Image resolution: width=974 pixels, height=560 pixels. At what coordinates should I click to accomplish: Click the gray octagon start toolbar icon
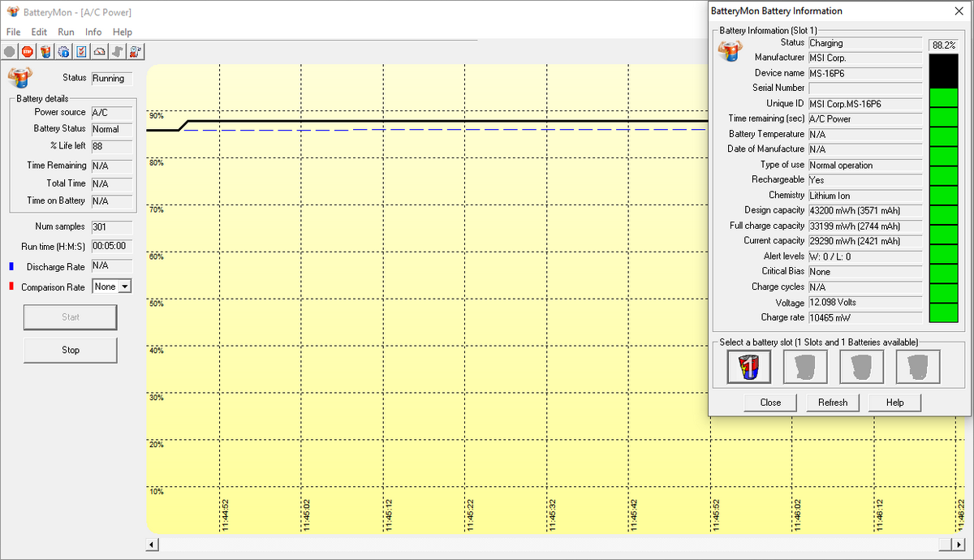pyautogui.click(x=10, y=51)
